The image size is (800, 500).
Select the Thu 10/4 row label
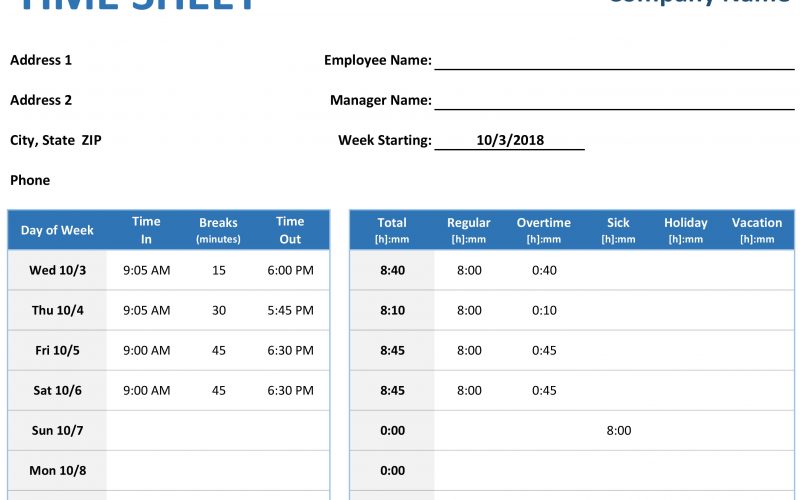pyautogui.click(x=58, y=310)
